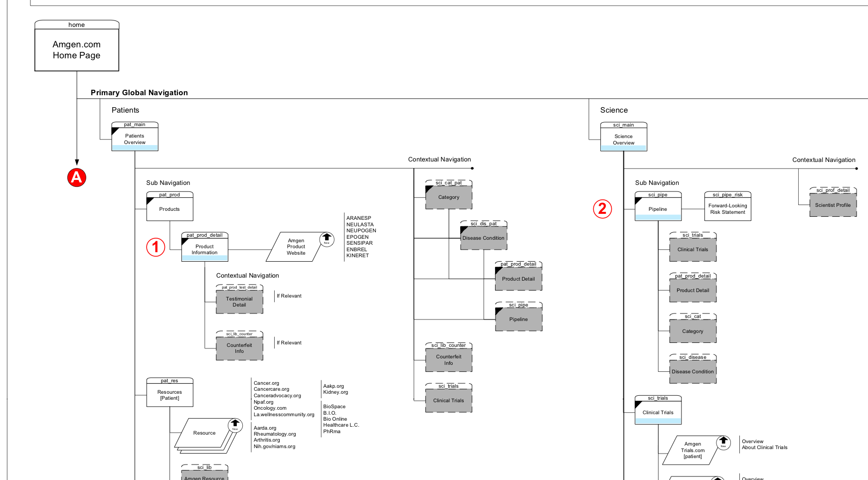This screenshot has height=480, width=868.
Task: Select the ENBREL product name
Action: point(356,250)
